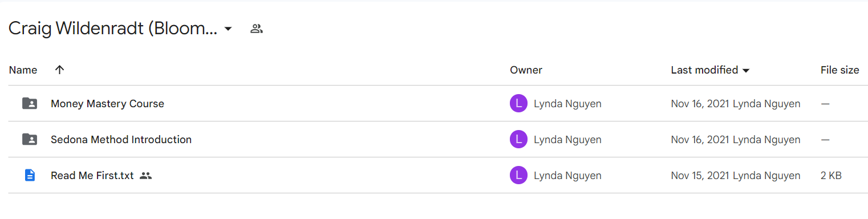Image resolution: width=868 pixels, height=219 pixels.
Task: Toggle sort direction arrow next to Name
Action: (59, 70)
